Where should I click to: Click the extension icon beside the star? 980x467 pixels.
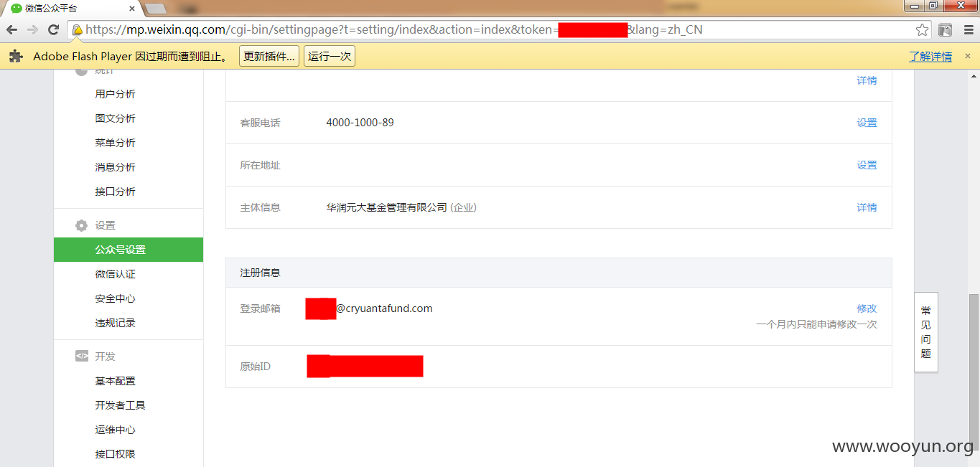point(946,30)
